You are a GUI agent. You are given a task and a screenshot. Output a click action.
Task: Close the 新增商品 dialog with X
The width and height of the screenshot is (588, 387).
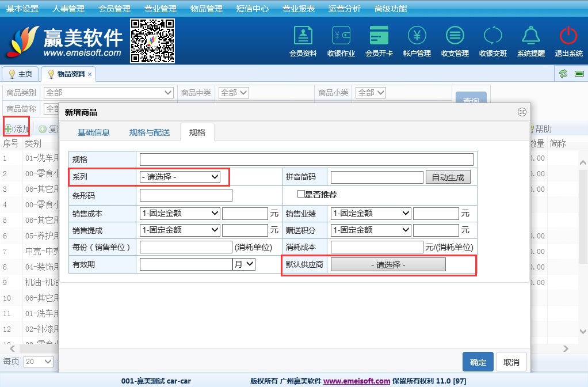click(x=522, y=112)
